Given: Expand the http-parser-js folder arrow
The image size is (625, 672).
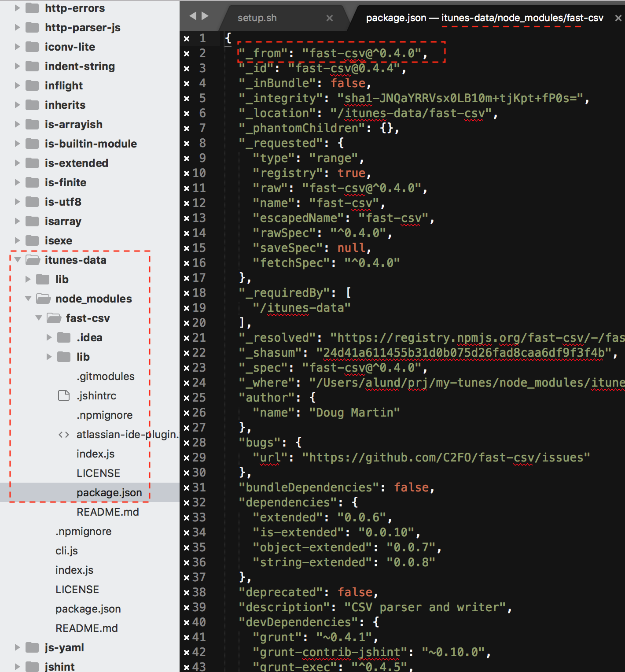Looking at the screenshot, I should coord(17,27).
